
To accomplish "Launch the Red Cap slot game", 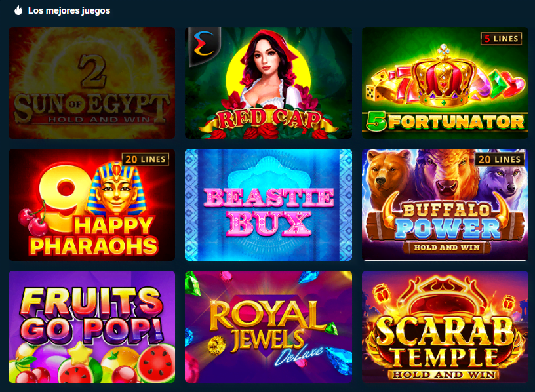I will [x=268, y=83].
